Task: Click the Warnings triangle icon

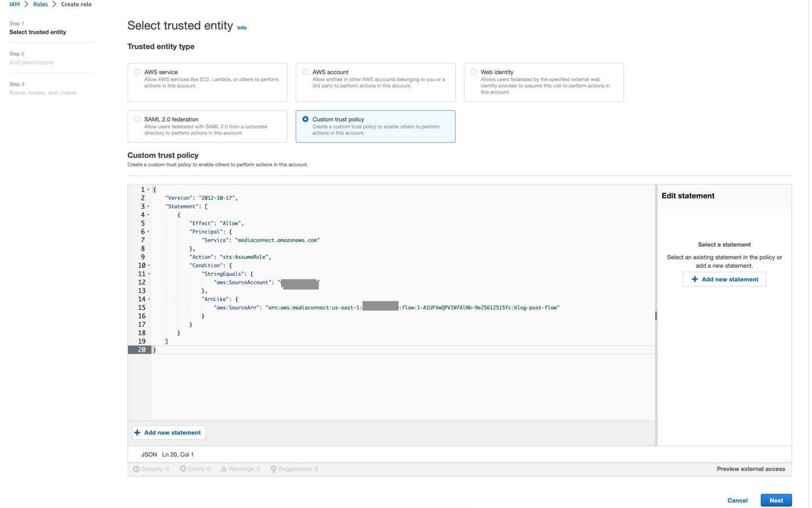Action: (224, 469)
